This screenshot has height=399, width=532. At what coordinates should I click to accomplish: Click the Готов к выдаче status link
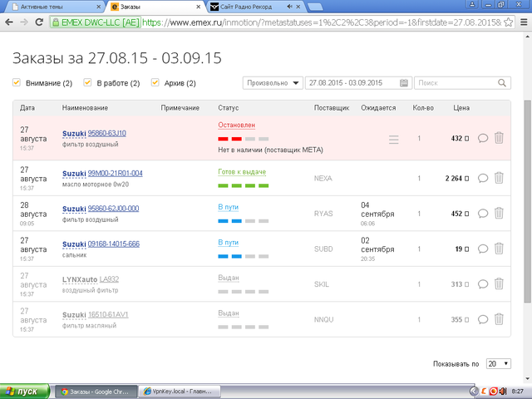242,170
